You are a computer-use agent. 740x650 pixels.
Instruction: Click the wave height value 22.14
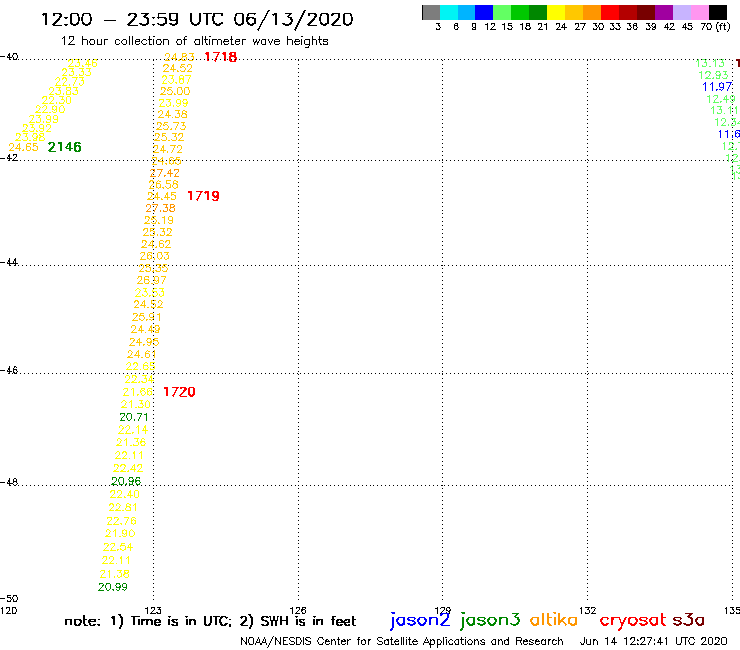pyautogui.click(x=133, y=430)
